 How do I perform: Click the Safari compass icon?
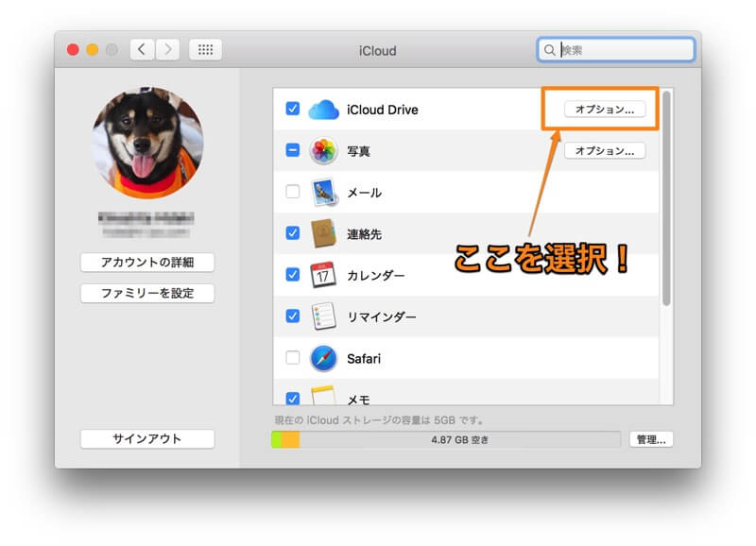click(323, 358)
